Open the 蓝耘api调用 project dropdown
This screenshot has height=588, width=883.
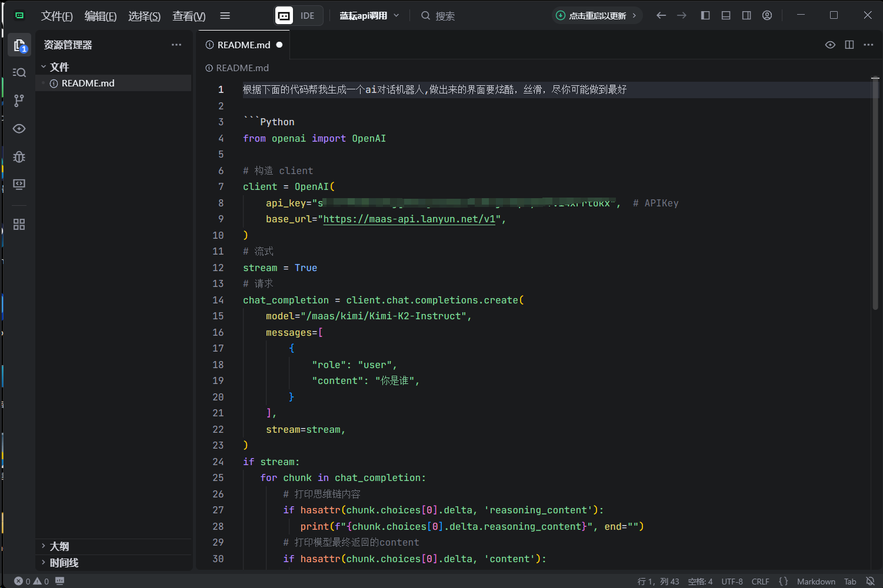(369, 16)
